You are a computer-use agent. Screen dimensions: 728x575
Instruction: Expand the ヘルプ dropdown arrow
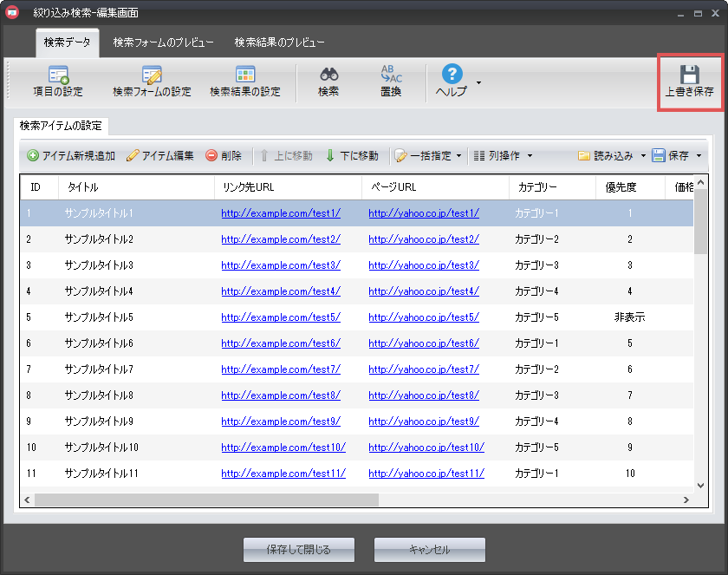coord(478,82)
